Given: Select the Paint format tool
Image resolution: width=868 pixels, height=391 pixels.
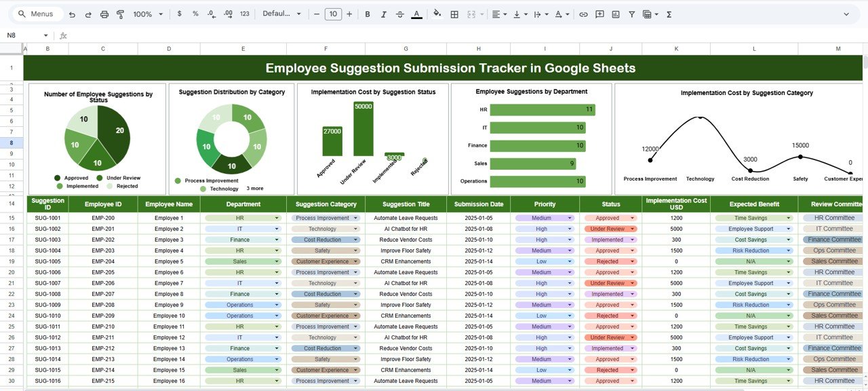Looking at the screenshot, I should (120, 14).
